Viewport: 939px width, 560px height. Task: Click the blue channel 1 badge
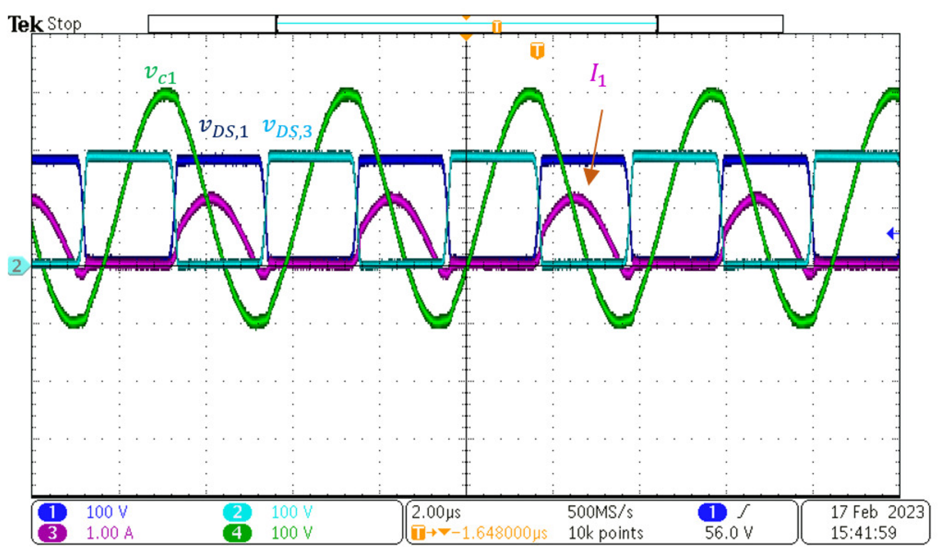[x=52, y=512]
